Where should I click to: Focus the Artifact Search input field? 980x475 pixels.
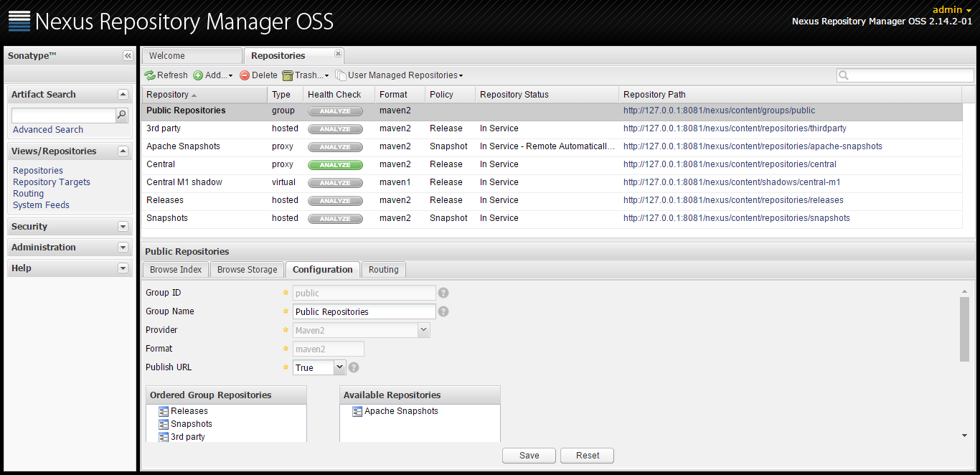click(64, 116)
